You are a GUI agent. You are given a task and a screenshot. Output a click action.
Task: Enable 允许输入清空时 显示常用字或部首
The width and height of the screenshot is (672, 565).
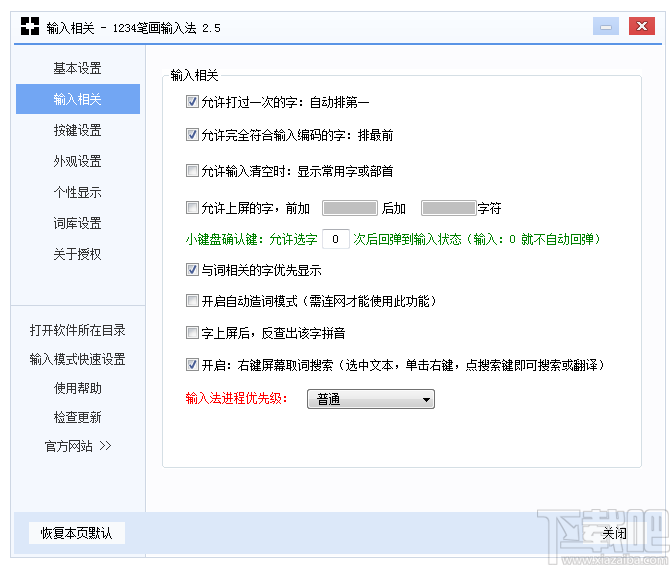coord(192,171)
